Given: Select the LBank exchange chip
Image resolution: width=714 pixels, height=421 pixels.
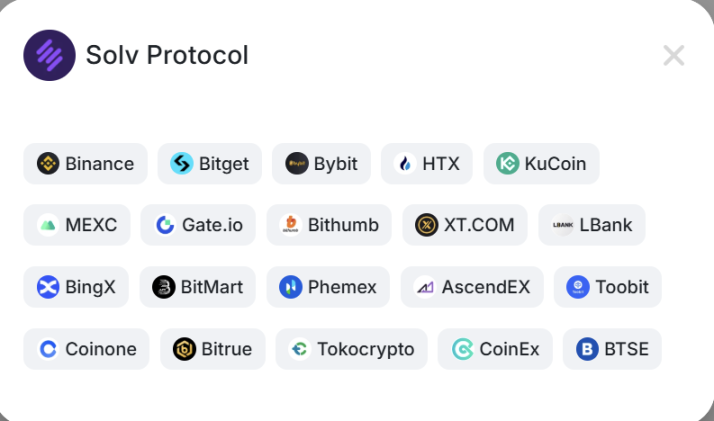Looking at the screenshot, I should tap(592, 225).
